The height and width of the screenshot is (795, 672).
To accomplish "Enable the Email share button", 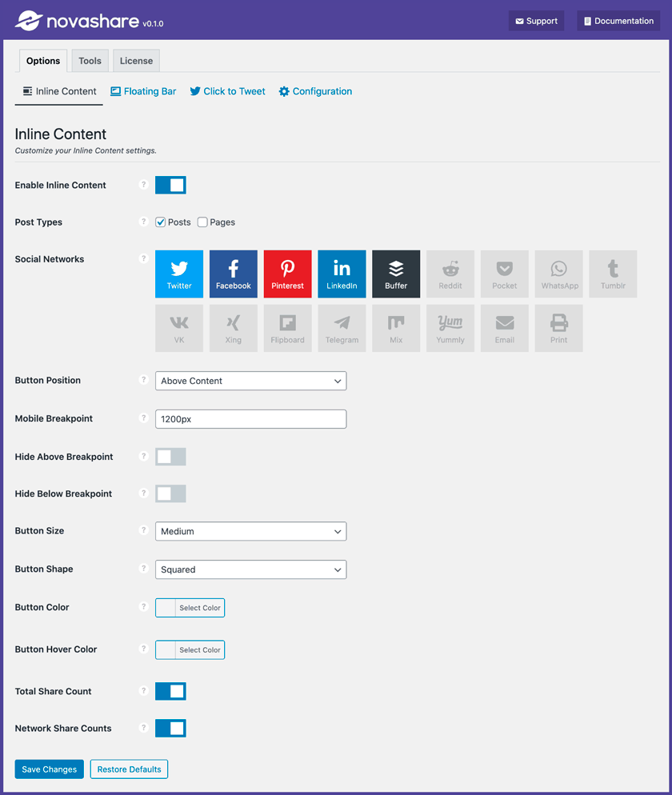I will coord(505,328).
